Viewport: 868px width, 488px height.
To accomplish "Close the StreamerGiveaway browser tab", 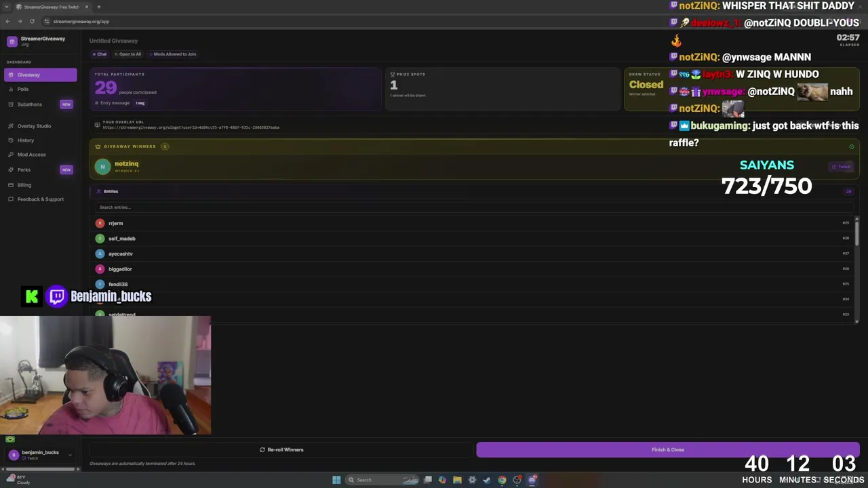I will [87, 7].
